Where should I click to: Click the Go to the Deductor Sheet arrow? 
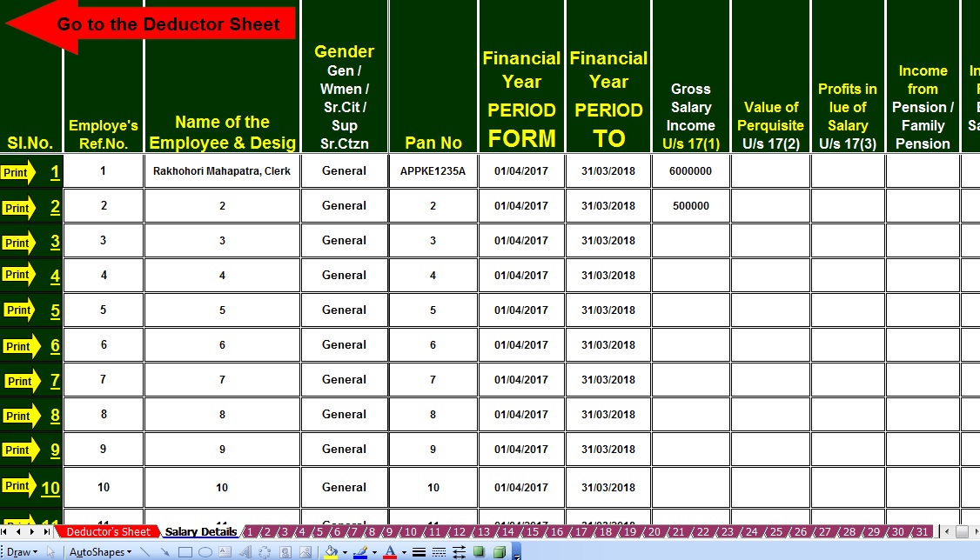pyautogui.click(x=151, y=25)
